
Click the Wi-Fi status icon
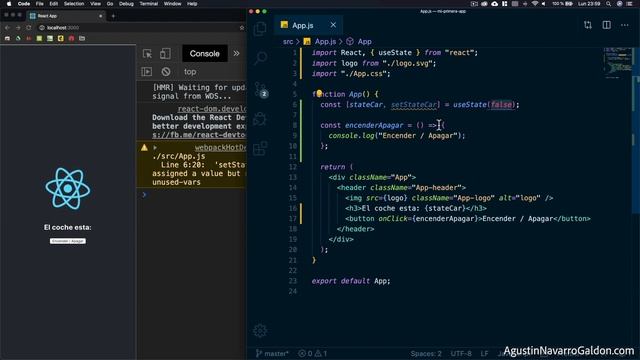click(534, 4)
